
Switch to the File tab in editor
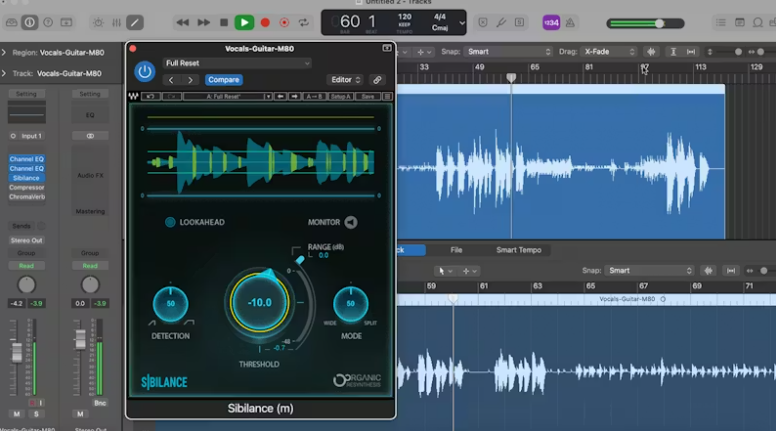click(456, 250)
